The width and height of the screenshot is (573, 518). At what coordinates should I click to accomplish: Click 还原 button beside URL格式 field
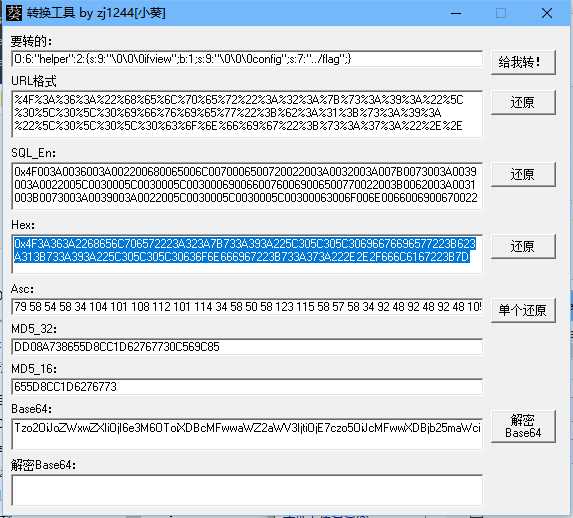click(x=523, y=102)
